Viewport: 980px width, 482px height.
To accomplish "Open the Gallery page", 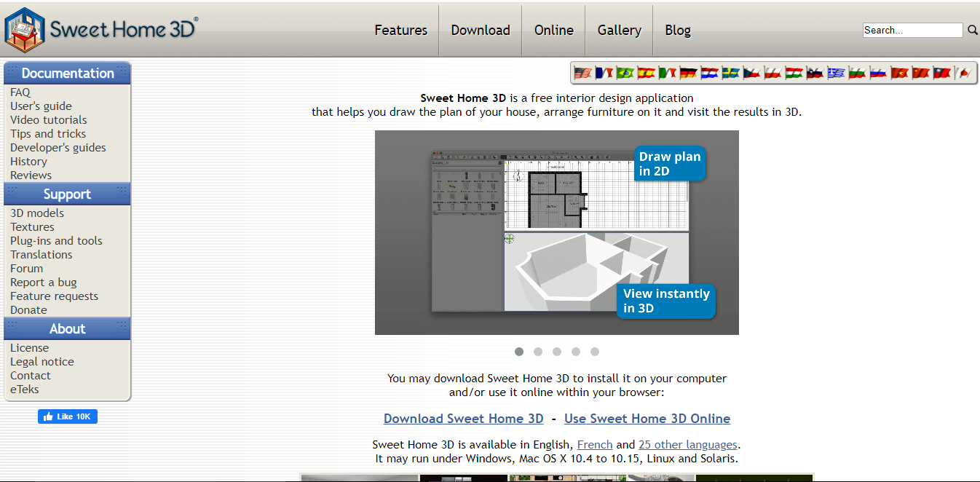I will [620, 30].
